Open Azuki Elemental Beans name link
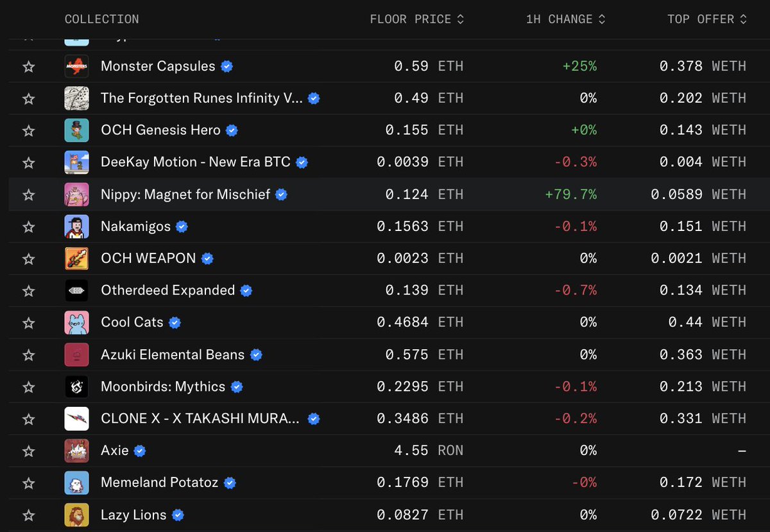Screen dimensions: 770x532 pyautogui.click(x=173, y=355)
